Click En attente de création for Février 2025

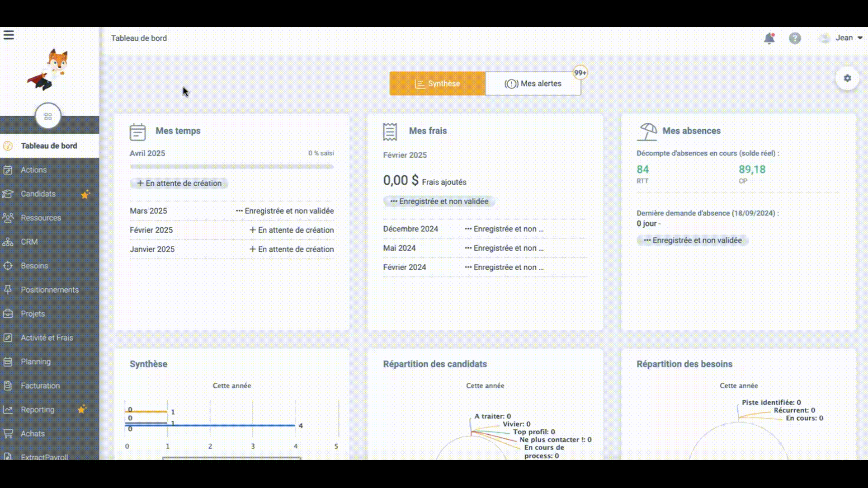pos(292,230)
